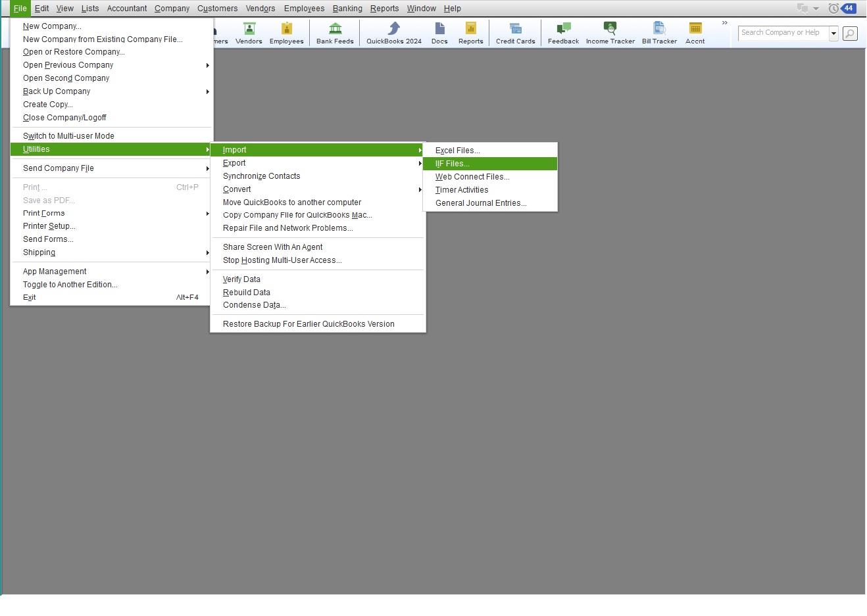The height and width of the screenshot is (616, 867).
Task: Launch Reports from the icon bar
Action: [470, 33]
